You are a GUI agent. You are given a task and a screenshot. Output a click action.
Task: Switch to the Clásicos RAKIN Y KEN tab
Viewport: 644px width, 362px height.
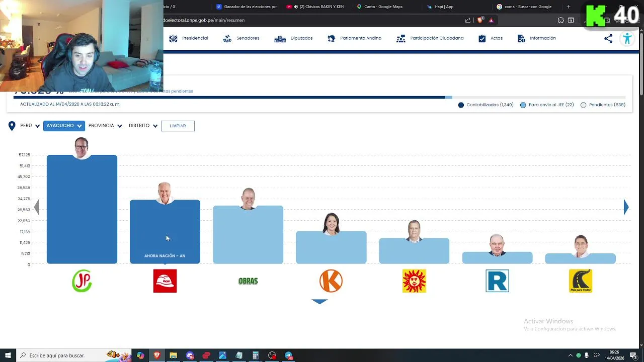coord(315,7)
